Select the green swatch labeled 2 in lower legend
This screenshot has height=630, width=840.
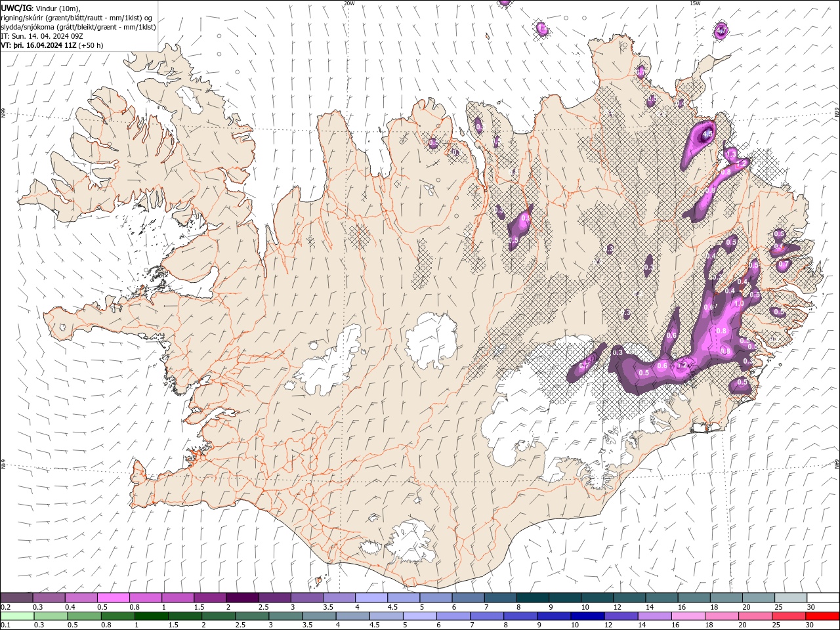pyautogui.click(x=219, y=616)
